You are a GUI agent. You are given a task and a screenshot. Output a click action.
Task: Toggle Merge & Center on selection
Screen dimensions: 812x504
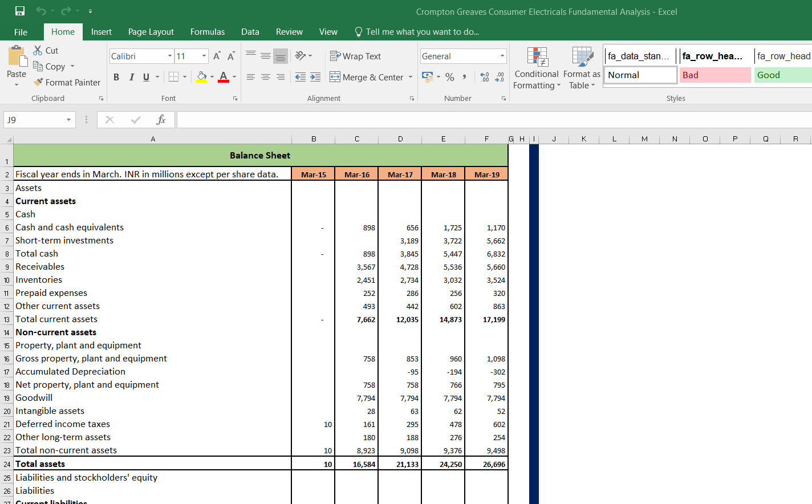pyautogui.click(x=366, y=77)
